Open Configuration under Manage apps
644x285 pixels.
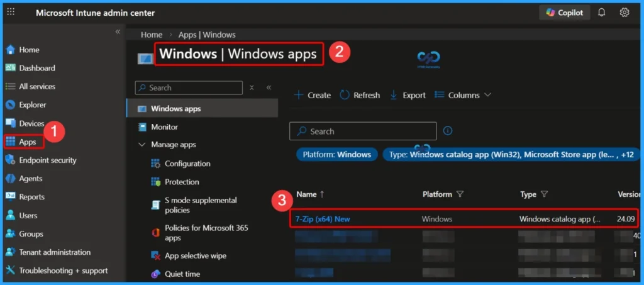click(x=187, y=164)
